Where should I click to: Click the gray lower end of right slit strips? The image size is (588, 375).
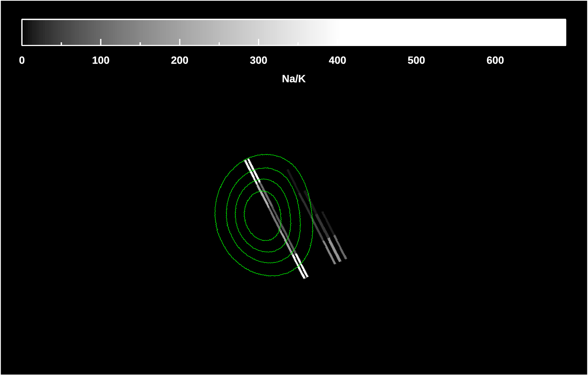(x=337, y=254)
